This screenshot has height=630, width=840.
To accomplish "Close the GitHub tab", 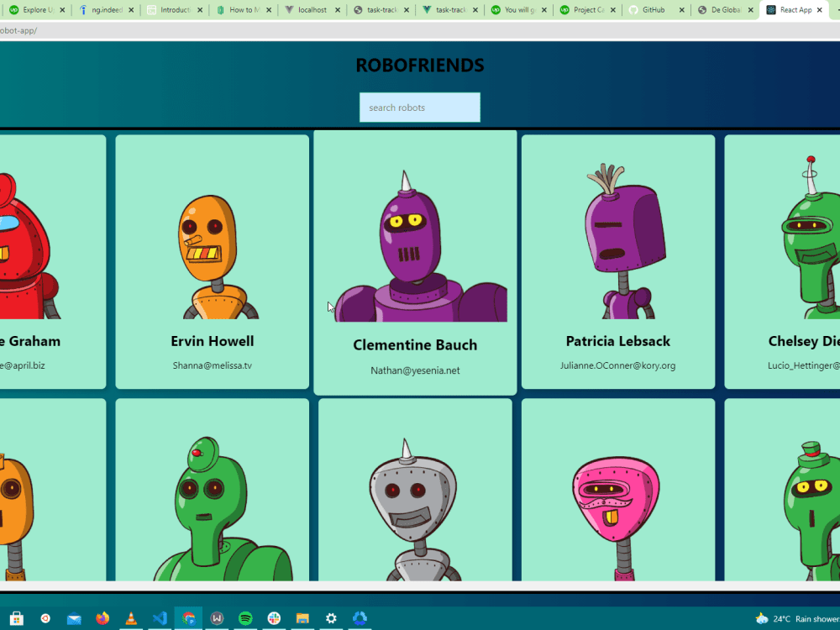I will 681,9.
